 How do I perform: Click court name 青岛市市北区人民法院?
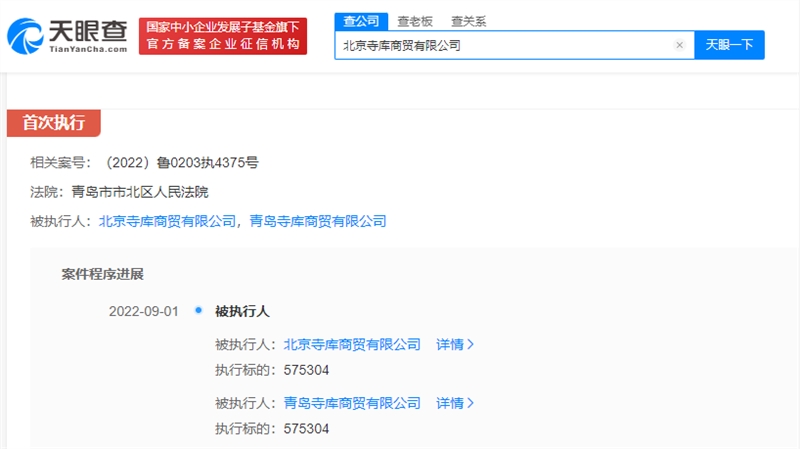140,192
